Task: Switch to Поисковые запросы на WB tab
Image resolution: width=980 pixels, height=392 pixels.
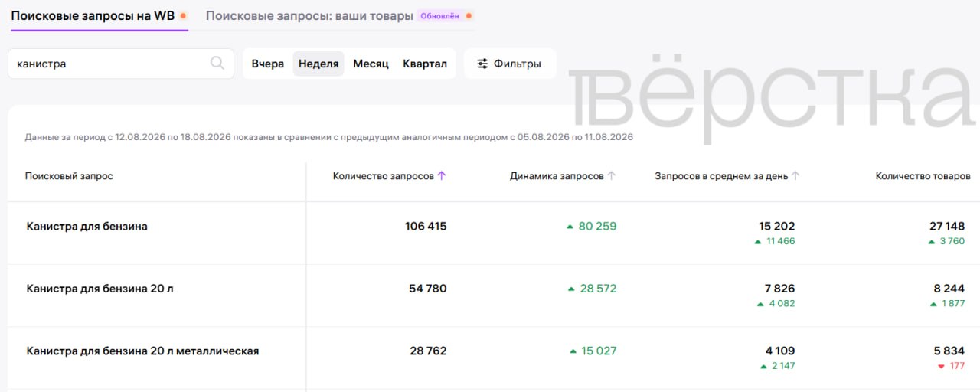Action: coord(93,15)
